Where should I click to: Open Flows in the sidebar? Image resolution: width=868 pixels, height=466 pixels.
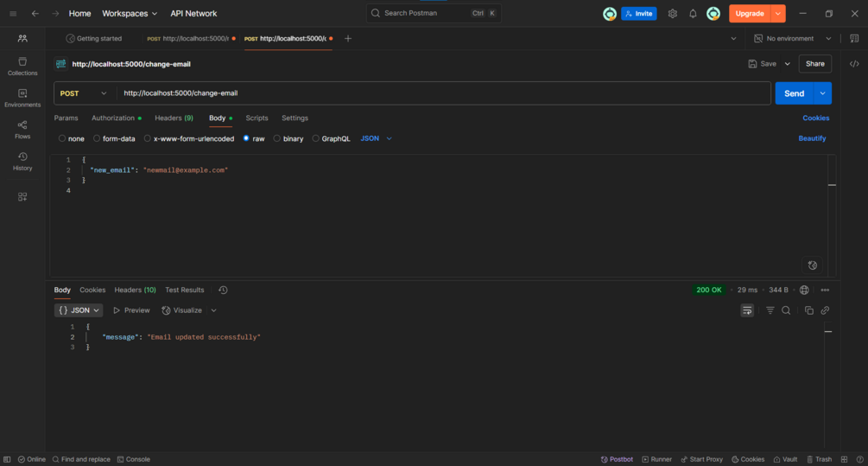pyautogui.click(x=22, y=130)
